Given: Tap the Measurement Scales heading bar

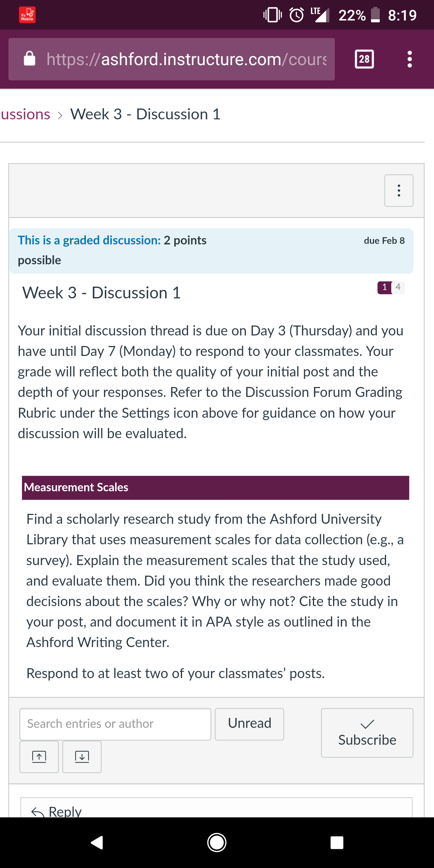Looking at the screenshot, I should [x=215, y=487].
